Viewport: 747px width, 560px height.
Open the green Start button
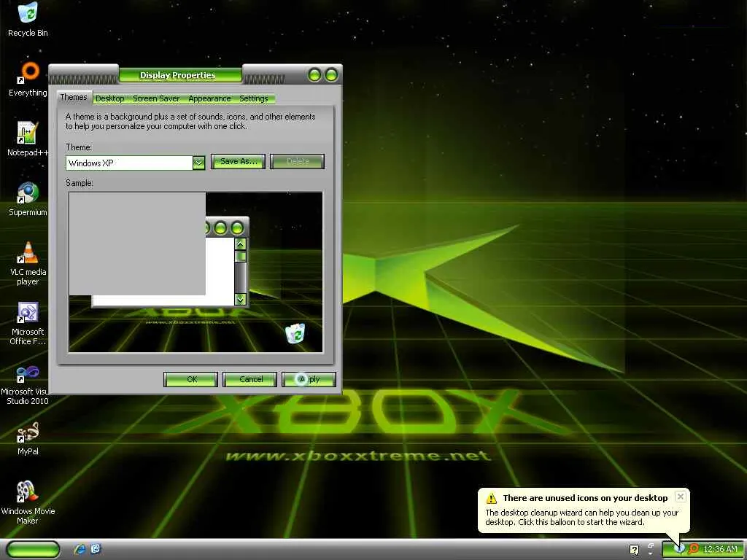pos(33,549)
